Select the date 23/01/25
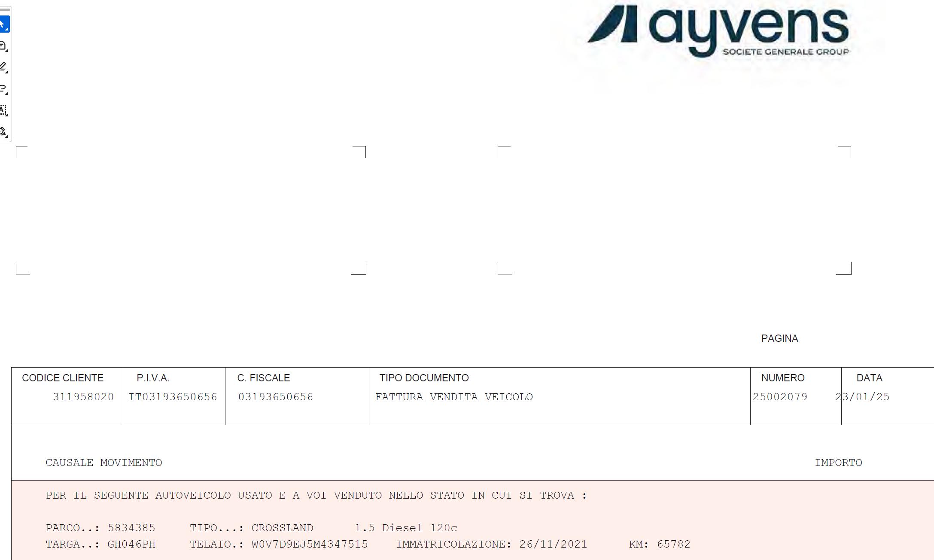This screenshot has width=934, height=560. click(862, 397)
